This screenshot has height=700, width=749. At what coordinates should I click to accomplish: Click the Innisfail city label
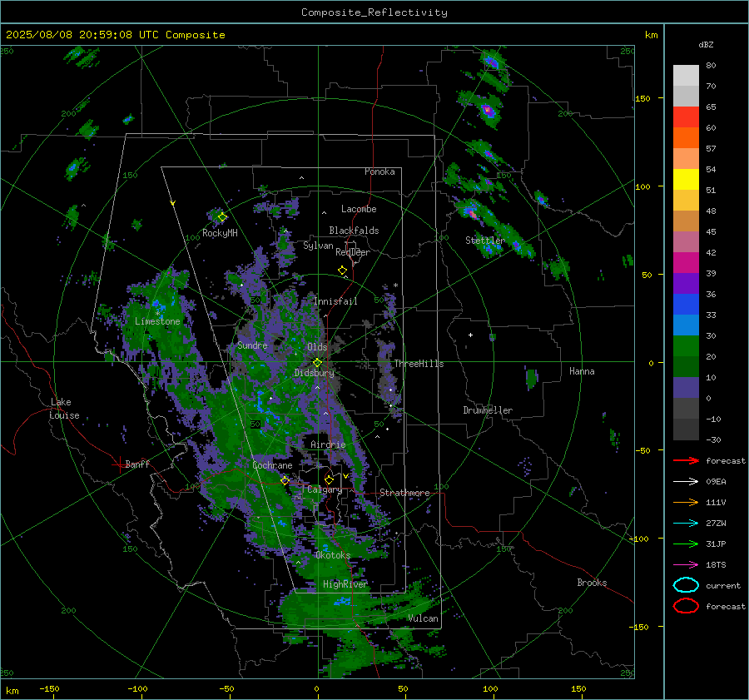click(x=335, y=301)
